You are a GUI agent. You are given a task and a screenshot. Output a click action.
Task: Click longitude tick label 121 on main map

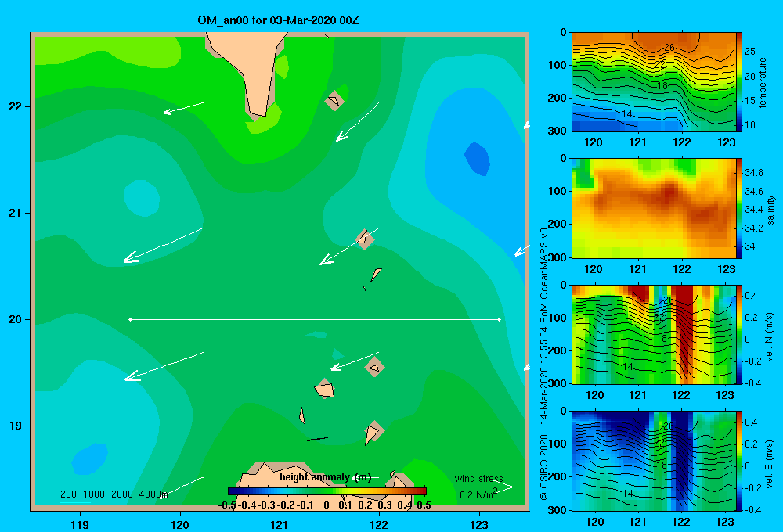pyautogui.click(x=280, y=524)
